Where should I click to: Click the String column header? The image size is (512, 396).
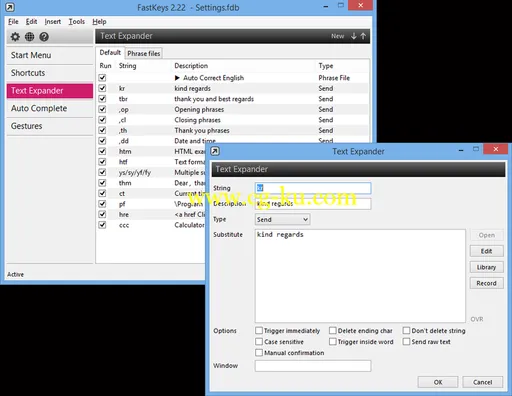coord(128,66)
